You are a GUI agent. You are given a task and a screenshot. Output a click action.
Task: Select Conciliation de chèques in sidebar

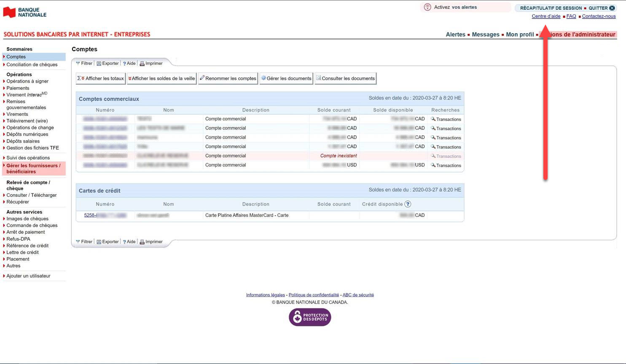coord(32,64)
